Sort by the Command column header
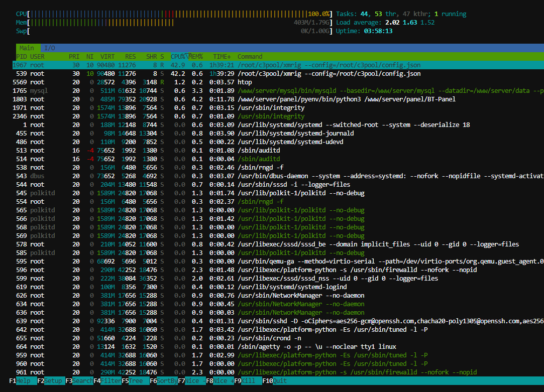 [x=250, y=57]
